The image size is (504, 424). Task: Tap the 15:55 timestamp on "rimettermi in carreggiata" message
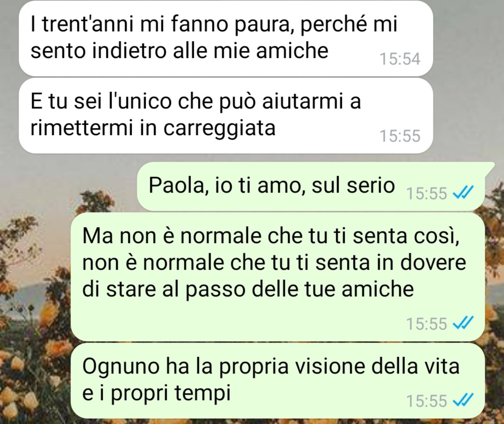click(399, 136)
